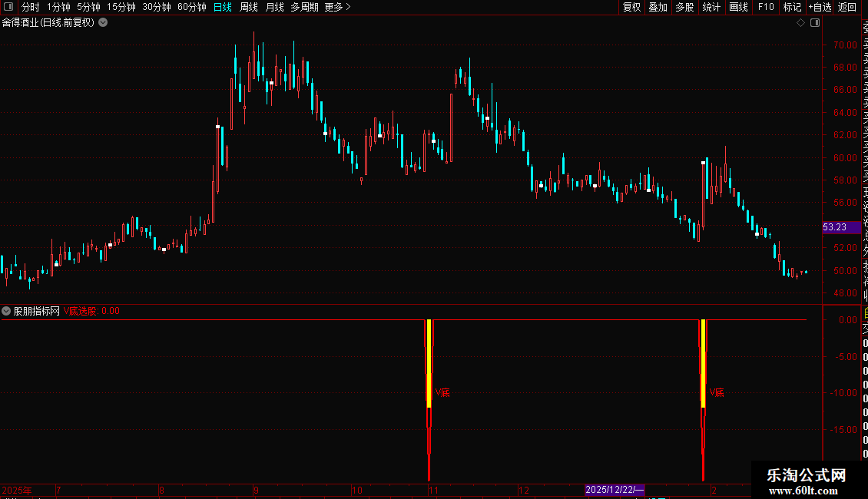
Task: Click the 标记 mark button
Action: click(792, 7)
